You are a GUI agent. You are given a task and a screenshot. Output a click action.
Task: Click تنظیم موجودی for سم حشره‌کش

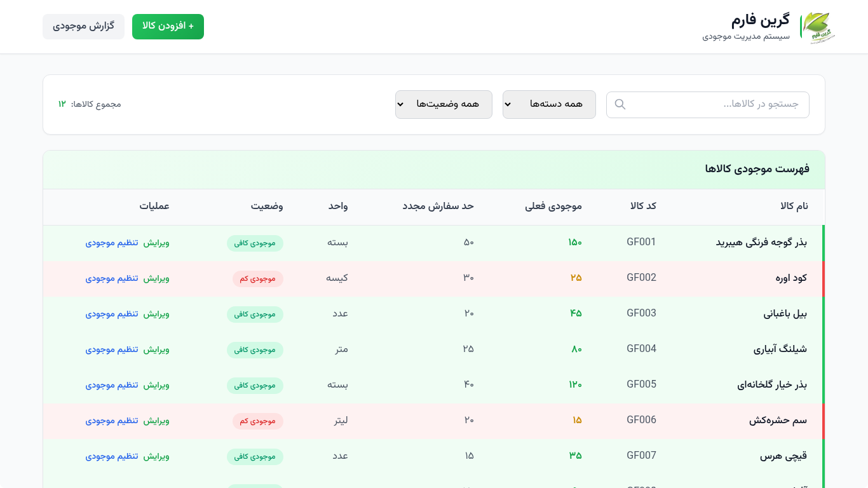coord(112,421)
